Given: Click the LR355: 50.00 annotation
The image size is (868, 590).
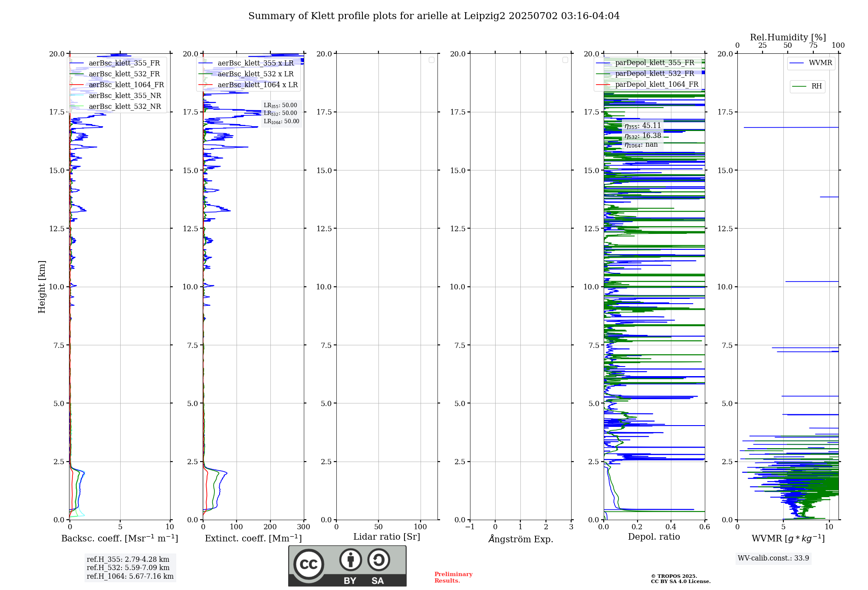Looking at the screenshot, I should click(x=280, y=105).
